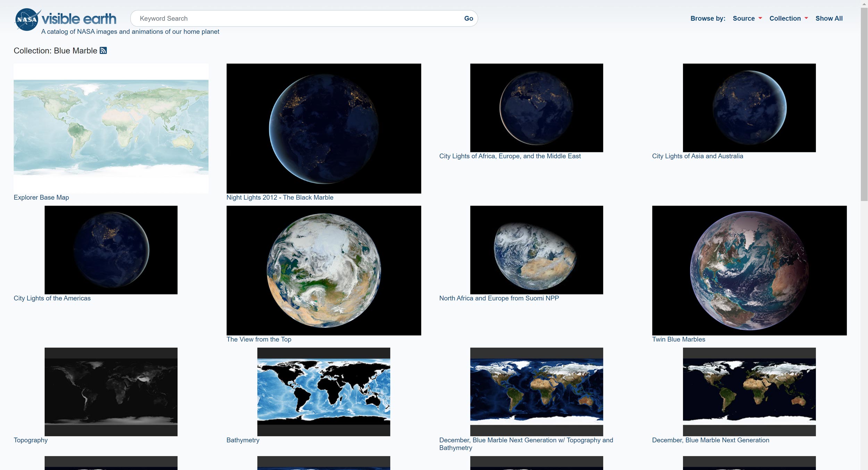The width and height of the screenshot is (868, 470).
Task: Open City Lights of Africa, Europe thumbnail
Action: pyautogui.click(x=536, y=108)
